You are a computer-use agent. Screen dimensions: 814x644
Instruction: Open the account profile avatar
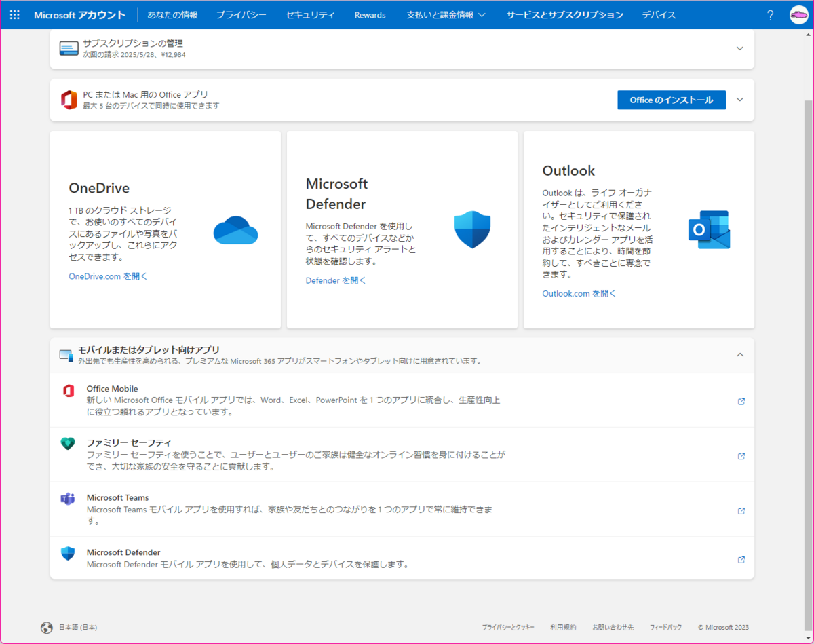click(x=798, y=15)
